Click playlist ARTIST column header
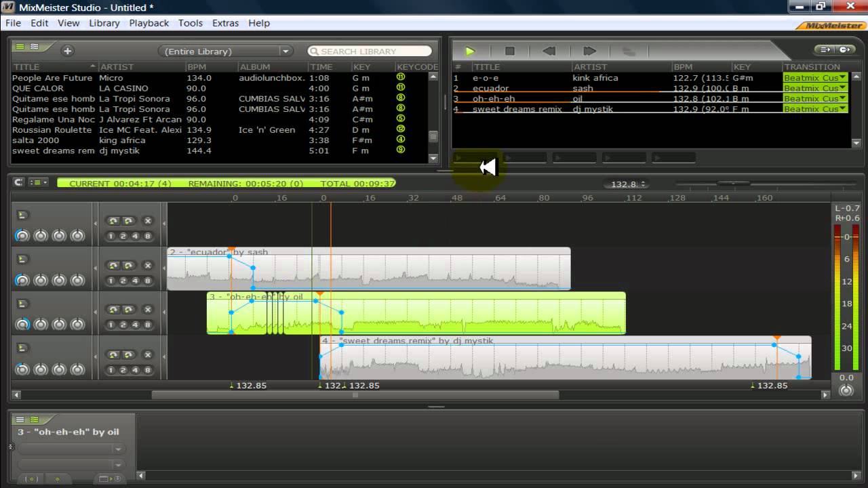Image resolution: width=868 pixels, height=488 pixels. point(621,67)
